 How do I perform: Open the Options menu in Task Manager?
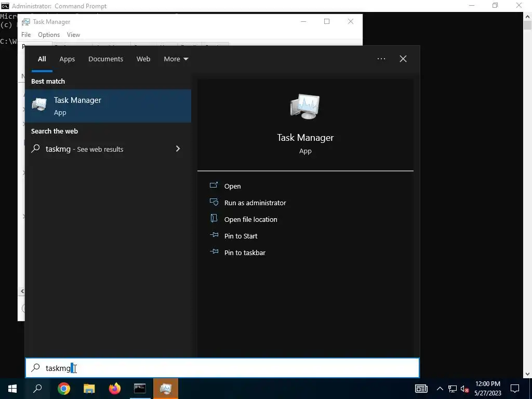coord(49,35)
